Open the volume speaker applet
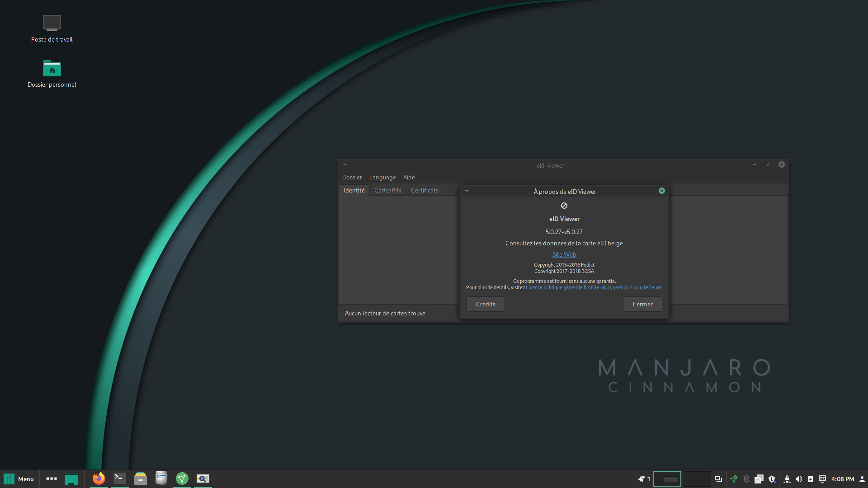868x488 pixels. tap(799, 479)
